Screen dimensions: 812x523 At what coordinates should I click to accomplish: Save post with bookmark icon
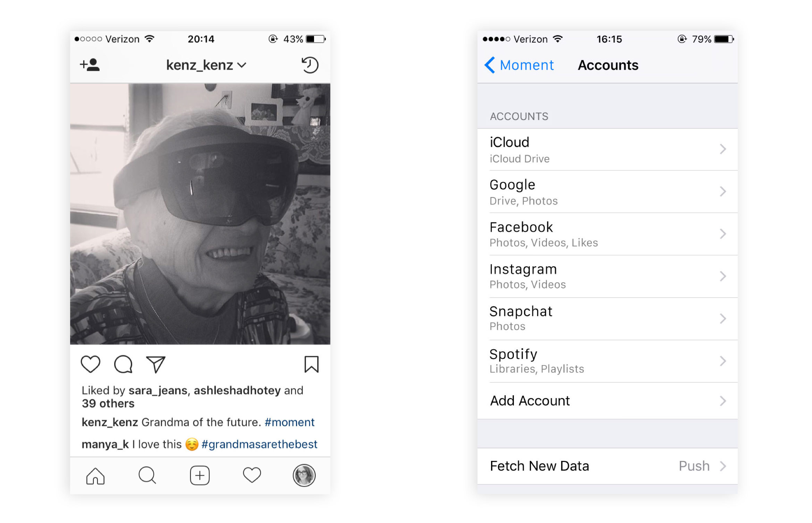311,364
